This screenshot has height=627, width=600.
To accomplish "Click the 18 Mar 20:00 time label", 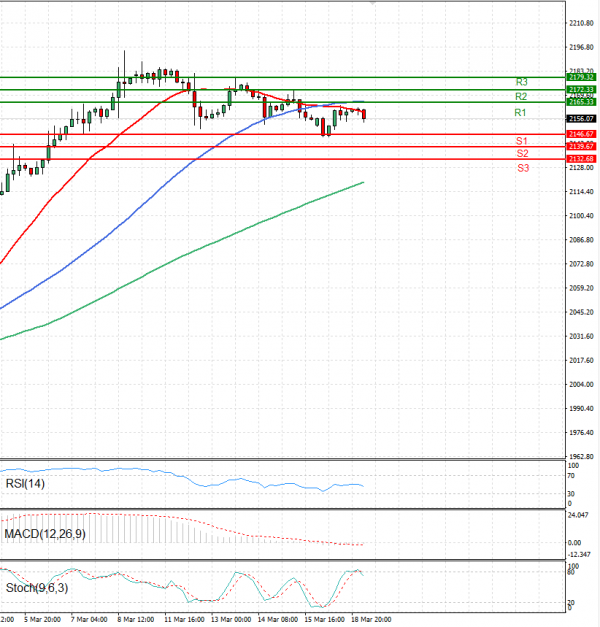I will pos(371,619).
